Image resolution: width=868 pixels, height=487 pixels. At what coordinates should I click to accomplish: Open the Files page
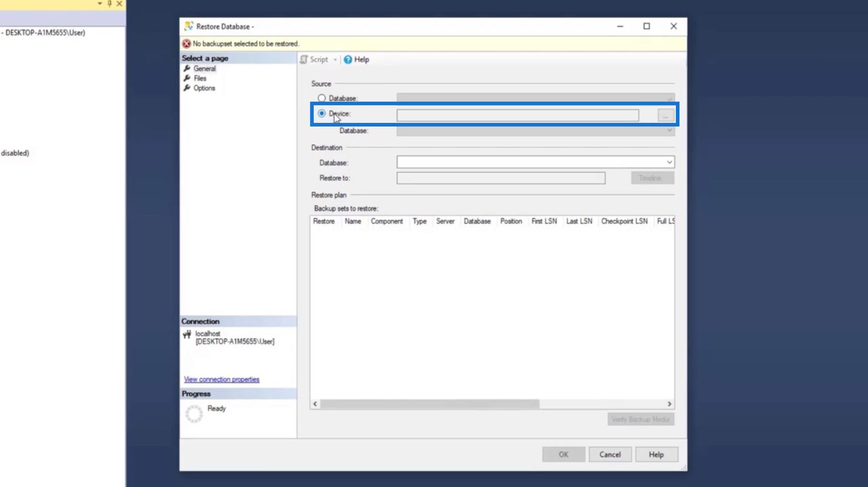[200, 78]
